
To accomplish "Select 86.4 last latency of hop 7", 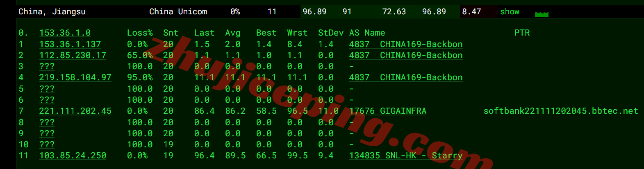I will (204, 111).
